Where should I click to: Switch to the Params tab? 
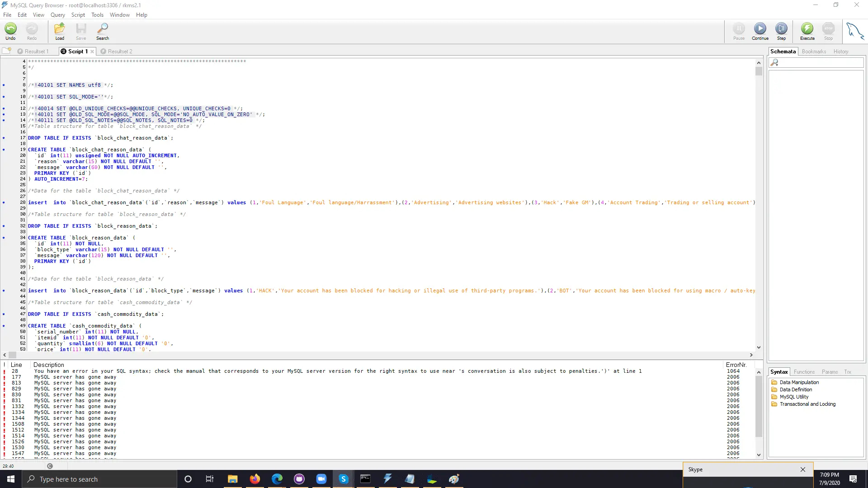point(830,372)
